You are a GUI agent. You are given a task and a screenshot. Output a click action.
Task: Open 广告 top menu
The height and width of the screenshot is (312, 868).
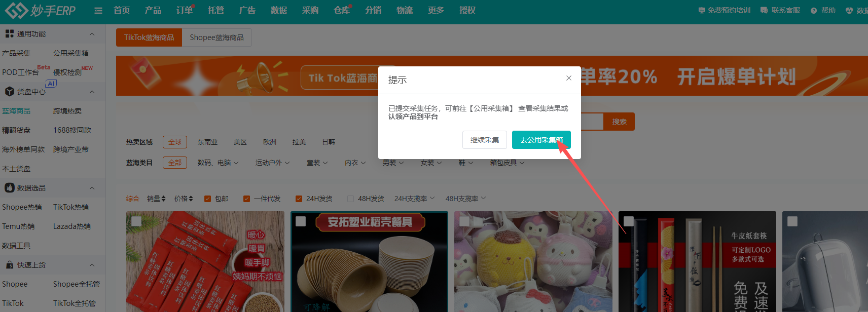247,10
